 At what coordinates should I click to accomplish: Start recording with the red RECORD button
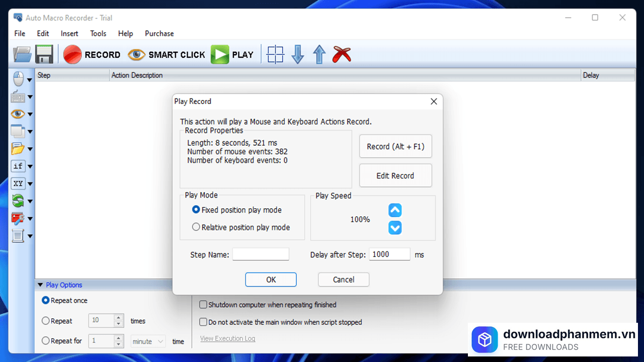click(92, 55)
